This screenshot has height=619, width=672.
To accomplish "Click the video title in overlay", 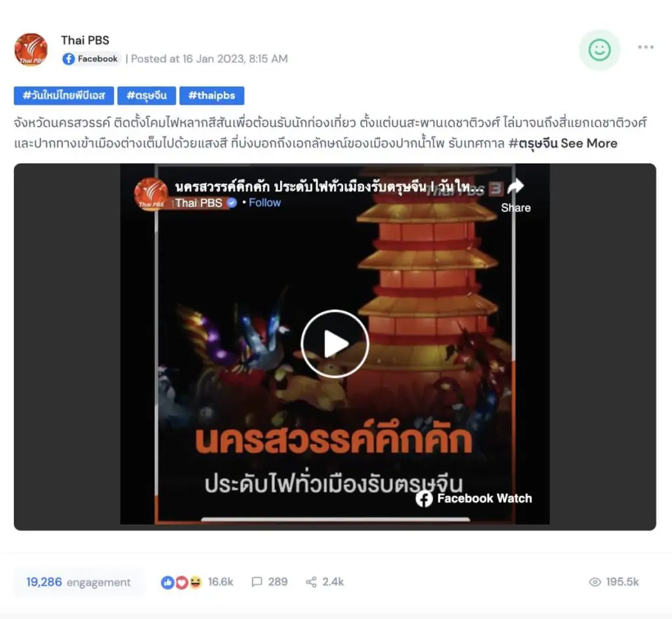I will 329,187.
